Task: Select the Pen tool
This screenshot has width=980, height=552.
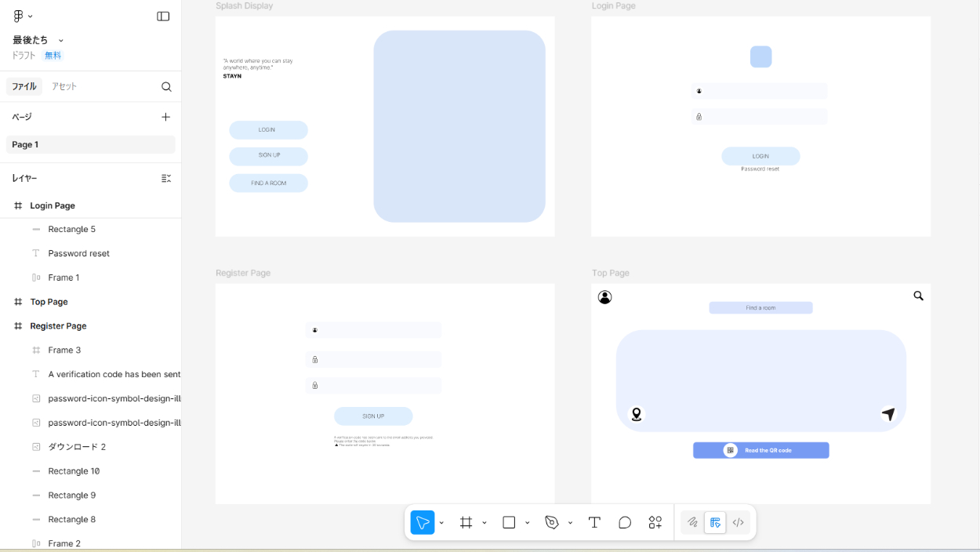Action: click(x=552, y=523)
